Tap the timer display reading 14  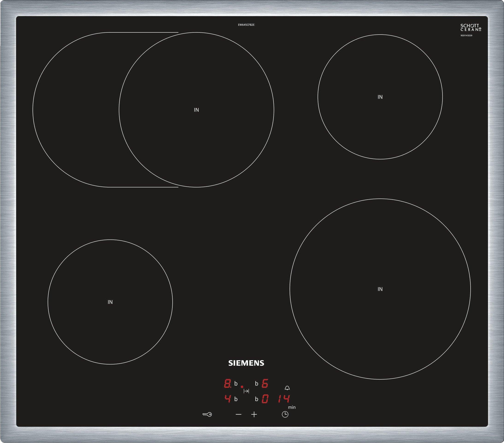(284, 399)
